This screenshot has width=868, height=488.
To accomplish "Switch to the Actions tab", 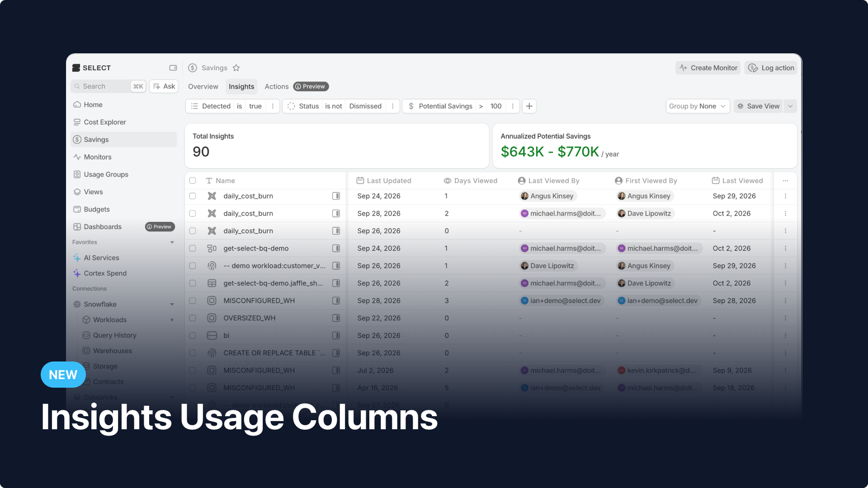I will pyautogui.click(x=276, y=87).
